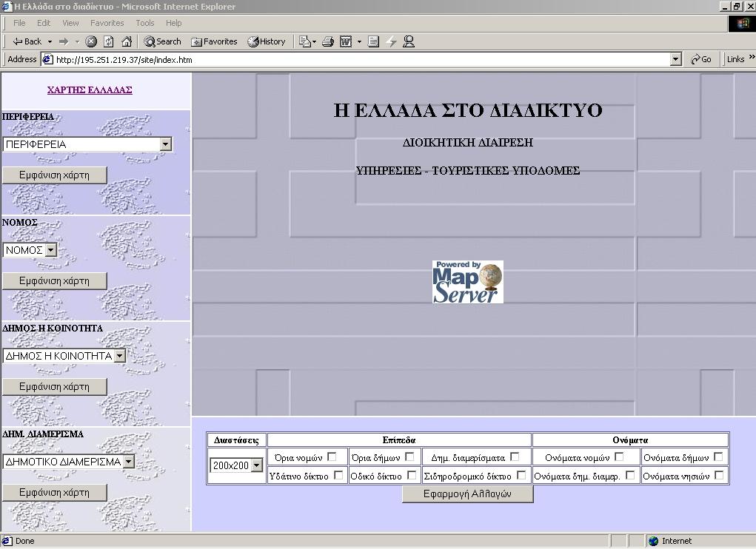The width and height of the screenshot is (756, 549).
Task: Open the File menu
Action: (19, 23)
